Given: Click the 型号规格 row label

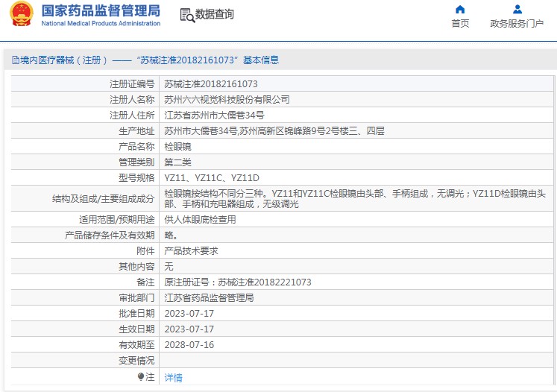Looking at the screenshot, I should point(136,178).
